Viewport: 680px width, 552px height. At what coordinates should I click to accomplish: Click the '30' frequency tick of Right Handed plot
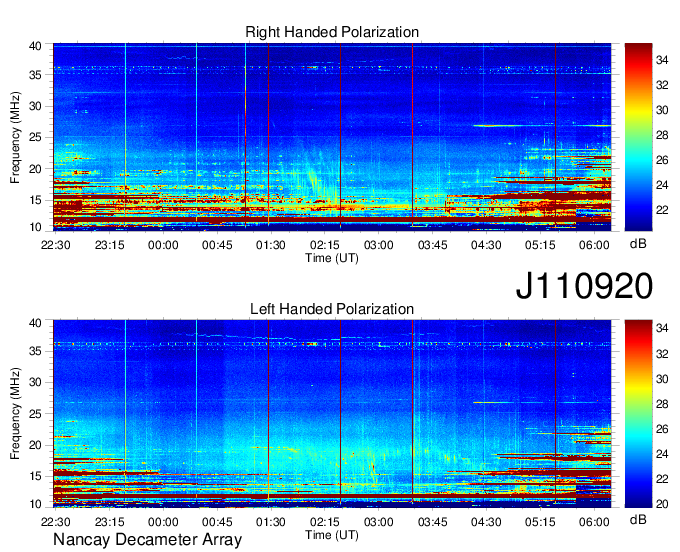point(35,106)
